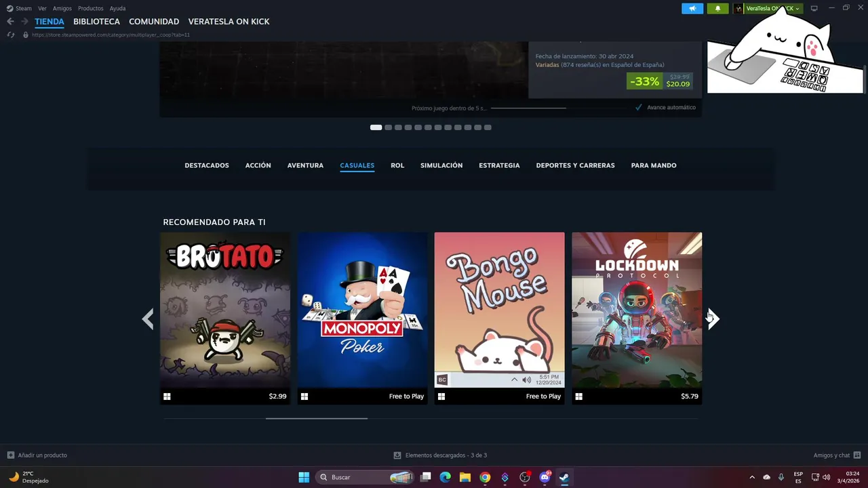Open the notifications bell

point(718,8)
